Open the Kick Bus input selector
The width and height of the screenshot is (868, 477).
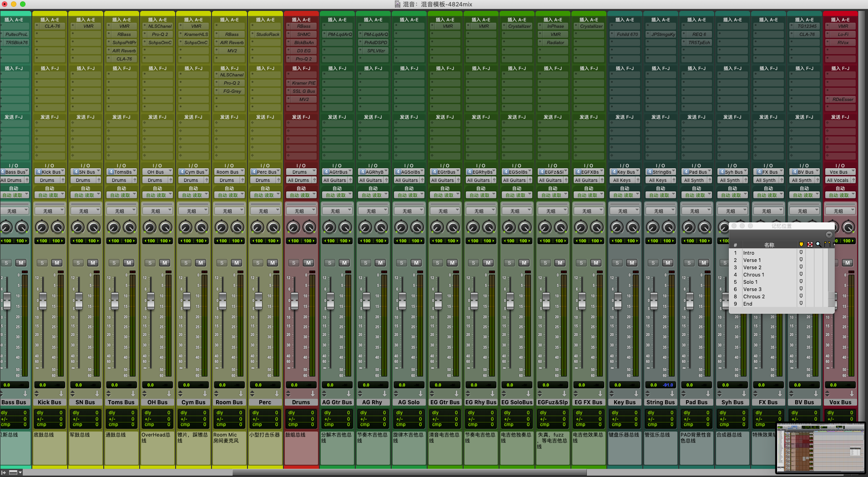pos(50,172)
